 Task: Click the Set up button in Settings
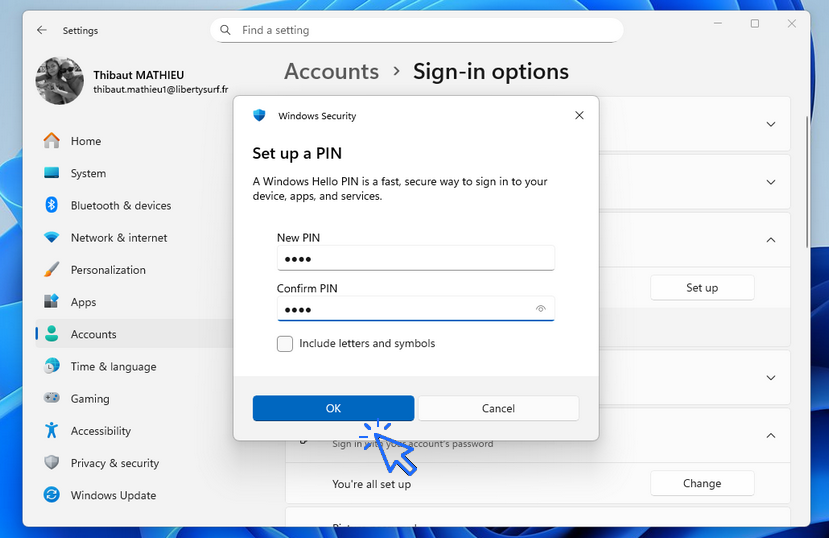pos(702,287)
